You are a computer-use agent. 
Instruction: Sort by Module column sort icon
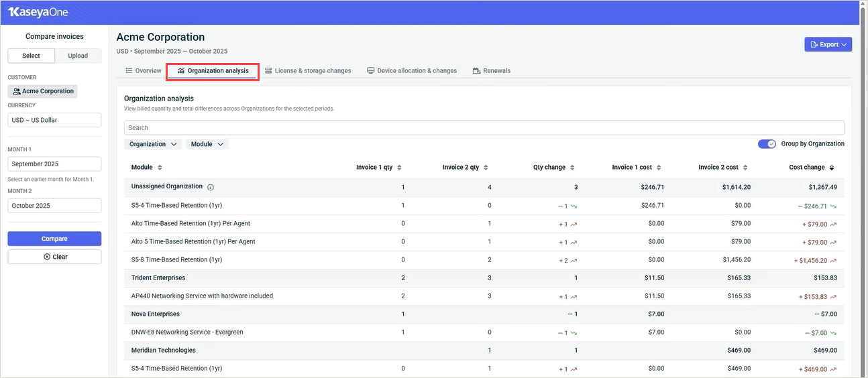pos(160,168)
